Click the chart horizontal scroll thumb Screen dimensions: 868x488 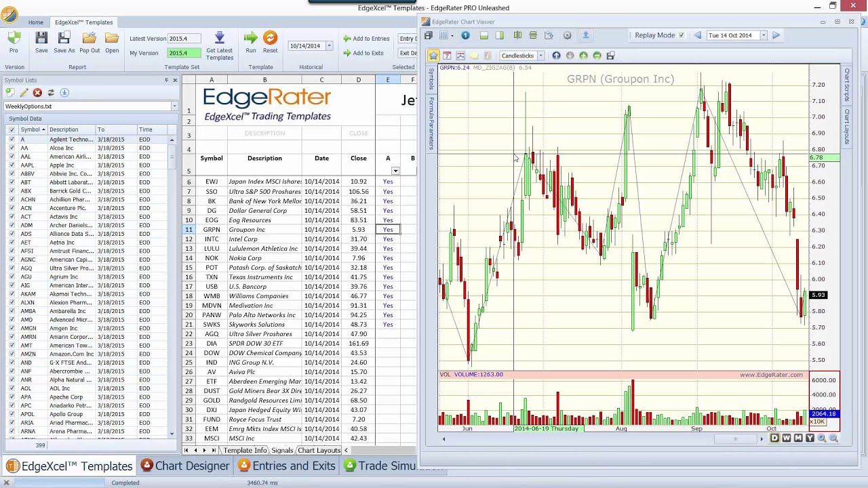[x=735, y=439]
